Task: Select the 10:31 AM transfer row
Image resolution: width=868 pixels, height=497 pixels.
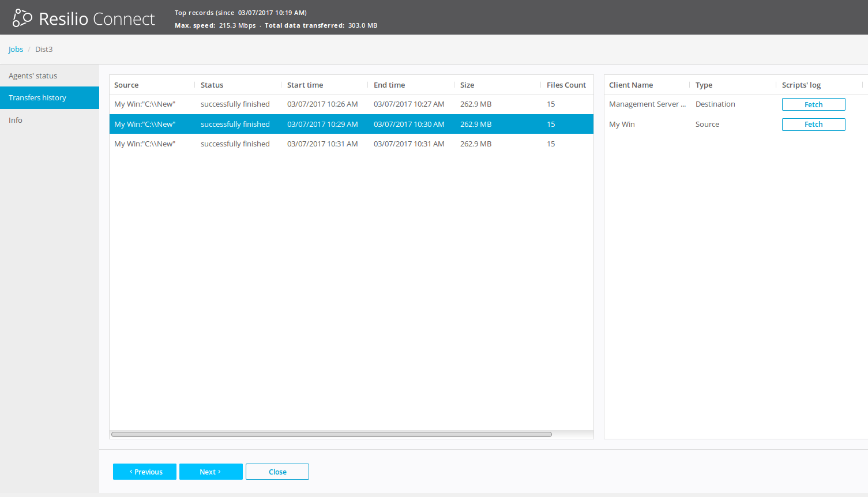Action: click(322, 144)
